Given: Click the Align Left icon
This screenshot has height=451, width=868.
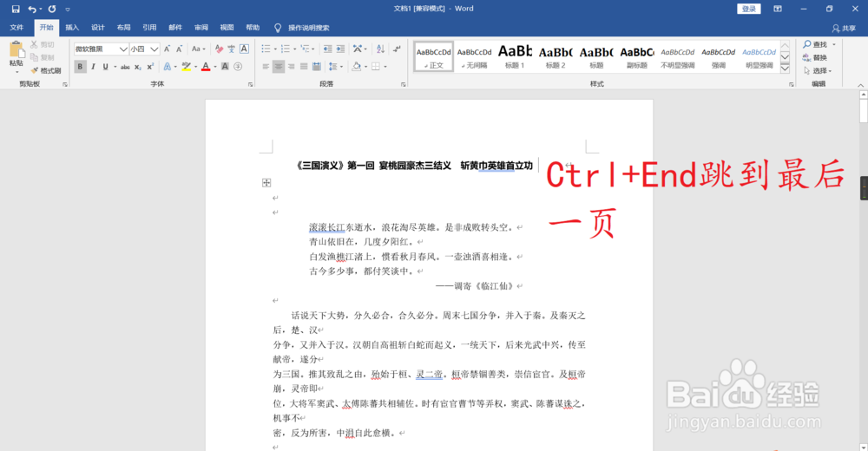Looking at the screenshot, I should click(x=266, y=67).
